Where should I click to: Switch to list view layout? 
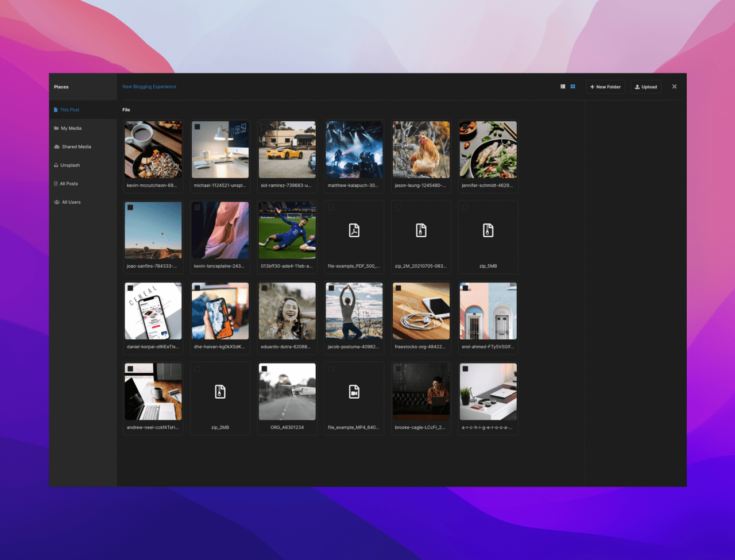(x=563, y=87)
